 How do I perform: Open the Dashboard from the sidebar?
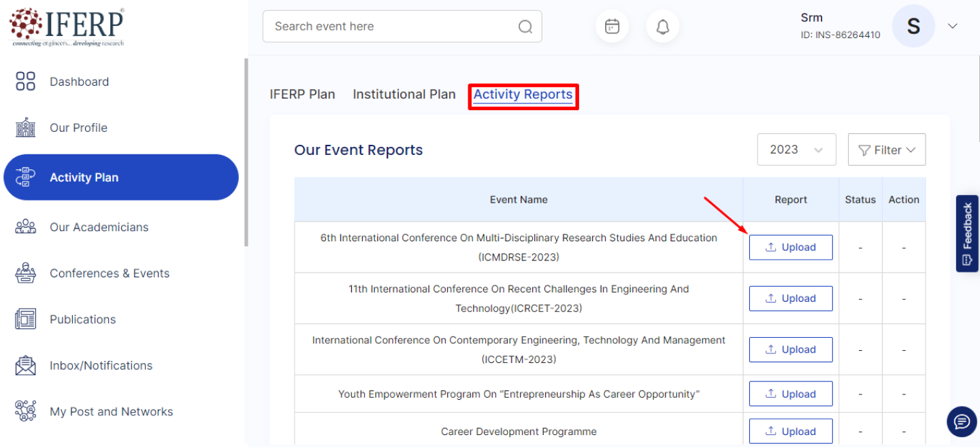coord(79,81)
